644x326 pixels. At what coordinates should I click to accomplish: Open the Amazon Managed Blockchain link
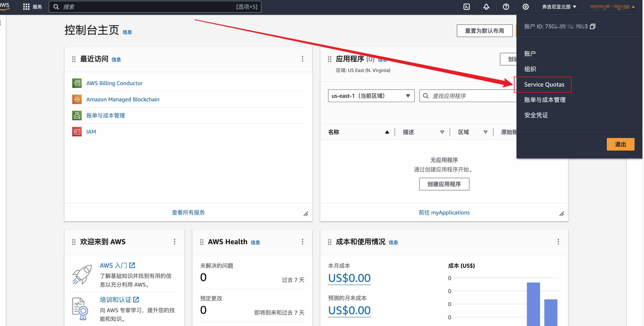[x=123, y=99]
